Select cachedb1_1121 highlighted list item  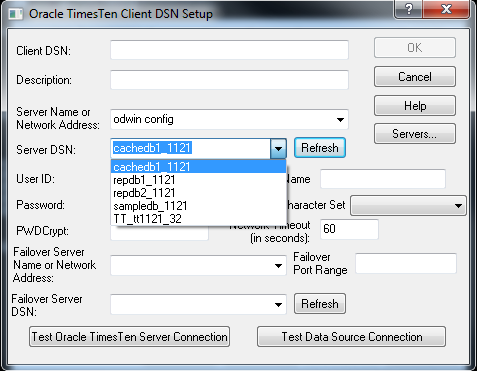click(198, 167)
